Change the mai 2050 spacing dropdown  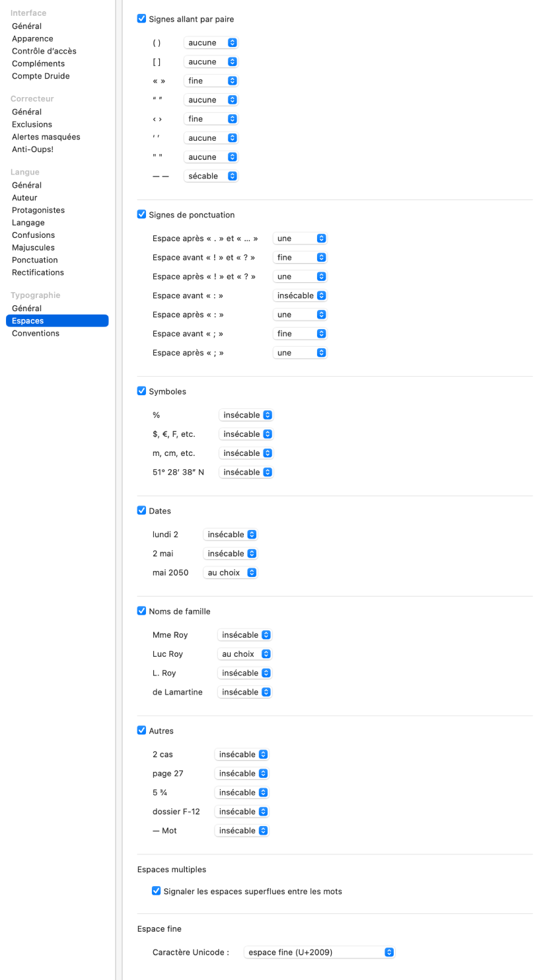tap(230, 573)
